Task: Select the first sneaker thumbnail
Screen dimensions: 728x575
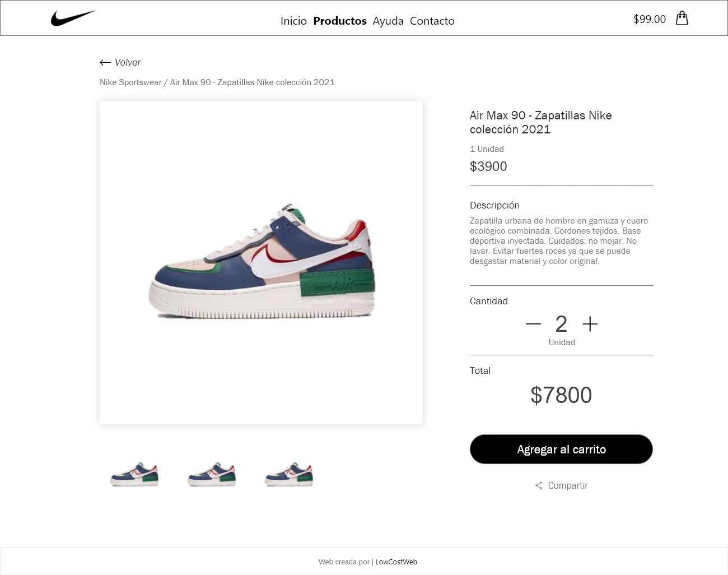Action: coord(134,474)
